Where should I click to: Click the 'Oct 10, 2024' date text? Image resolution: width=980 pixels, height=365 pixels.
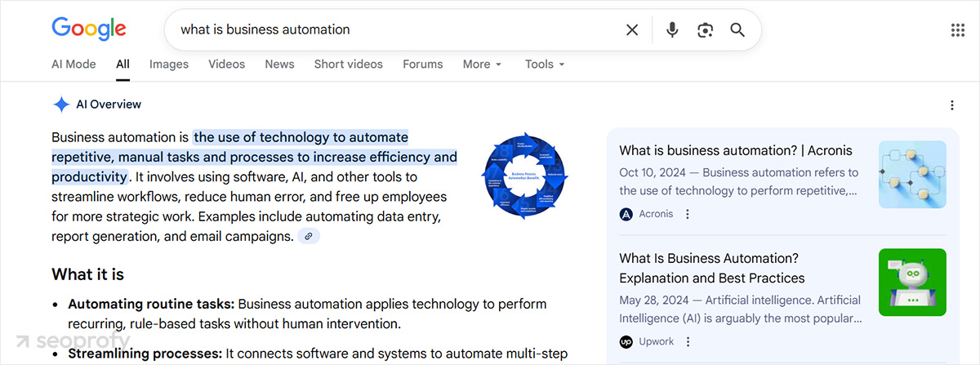click(652, 172)
